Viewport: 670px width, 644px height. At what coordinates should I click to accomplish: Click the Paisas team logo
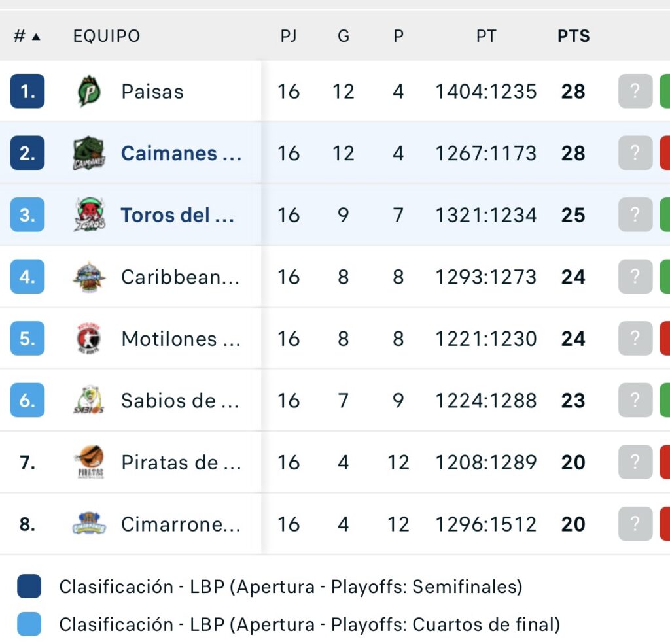(x=89, y=92)
